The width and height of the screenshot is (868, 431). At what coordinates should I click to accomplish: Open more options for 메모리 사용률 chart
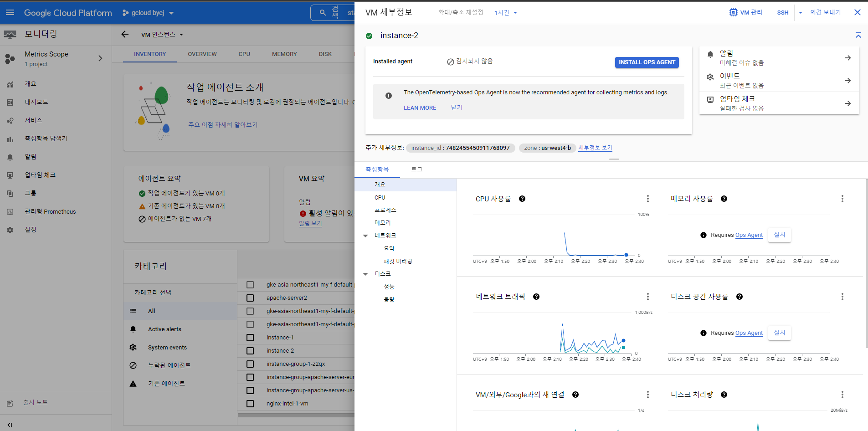point(842,199)
